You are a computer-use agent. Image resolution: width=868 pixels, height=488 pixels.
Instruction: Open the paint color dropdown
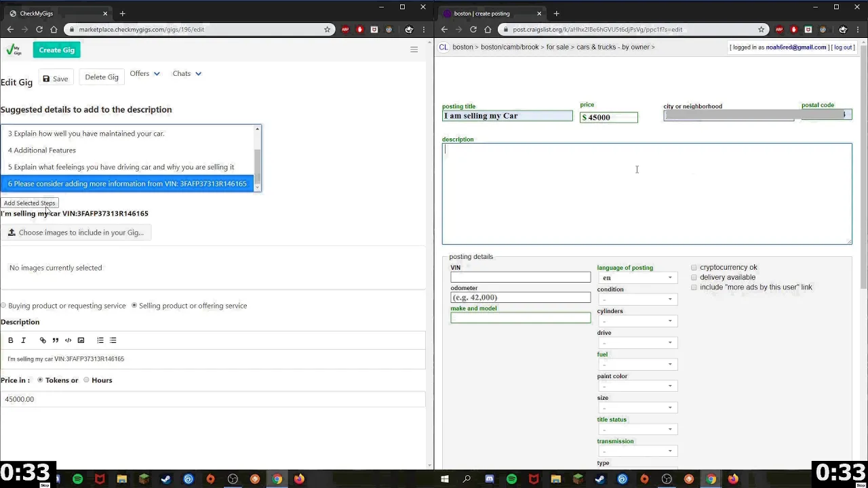[x=637, y=386]
